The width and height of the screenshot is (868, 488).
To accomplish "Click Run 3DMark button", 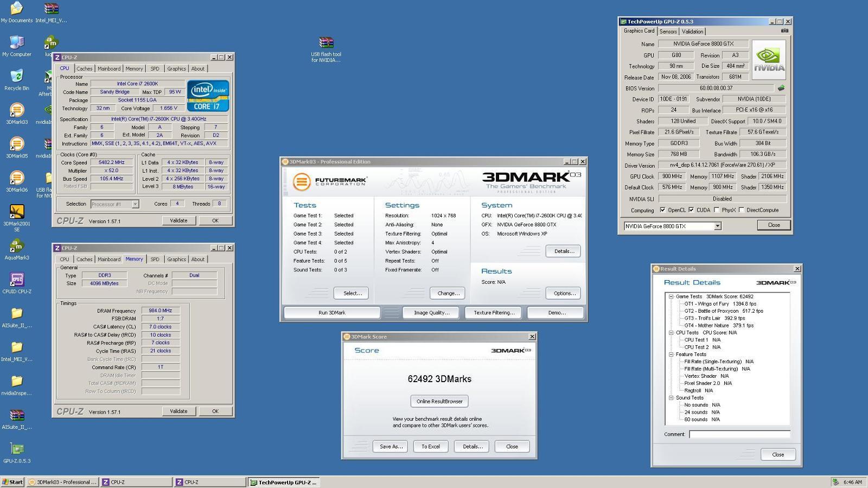I will click(x=332, y=313).
